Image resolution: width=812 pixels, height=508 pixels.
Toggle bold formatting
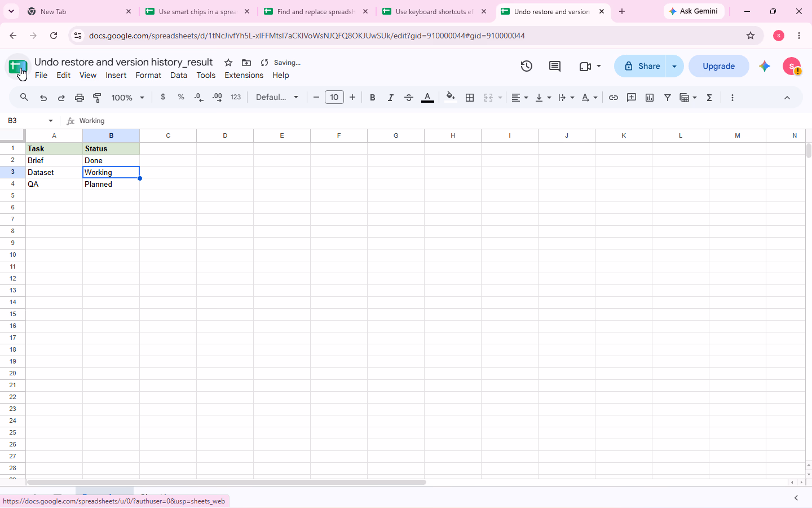tap(372, 98)
